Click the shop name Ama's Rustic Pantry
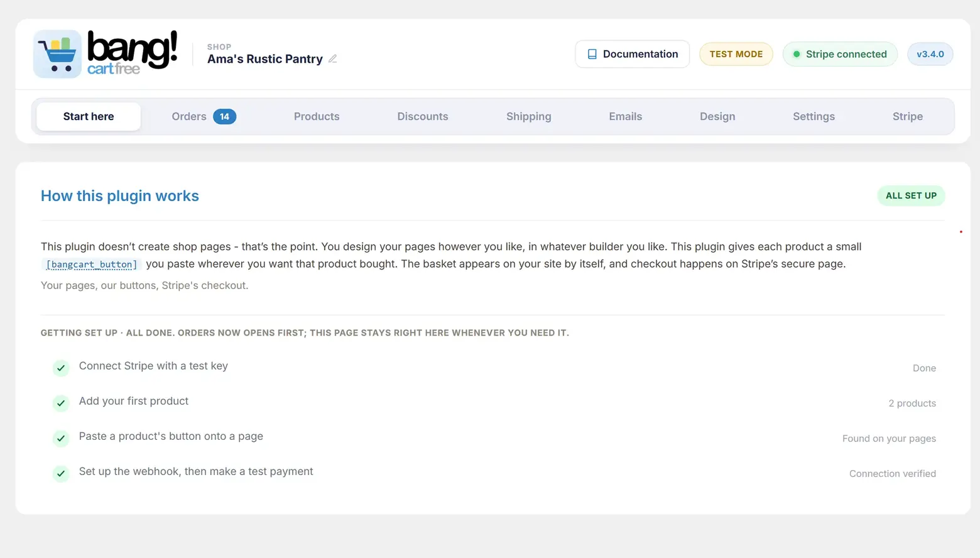Screen dimensions: 980x558 [265, 59]
